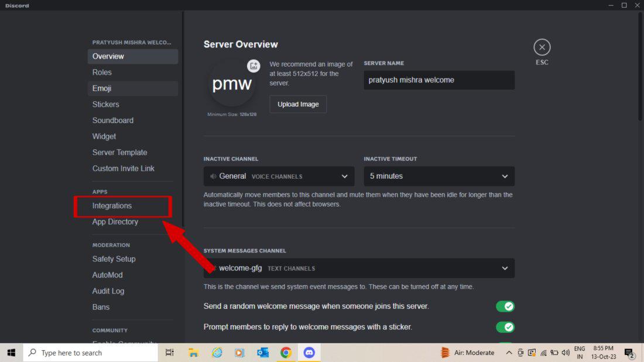Open Outlook from taskbar
The width and height of the screenshot is (644, 362).
(263, 353)
